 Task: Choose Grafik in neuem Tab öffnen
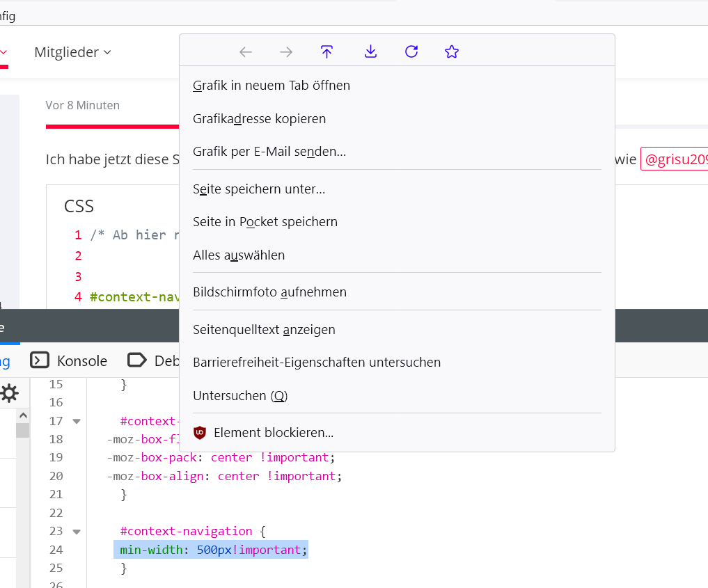[272, 86]
